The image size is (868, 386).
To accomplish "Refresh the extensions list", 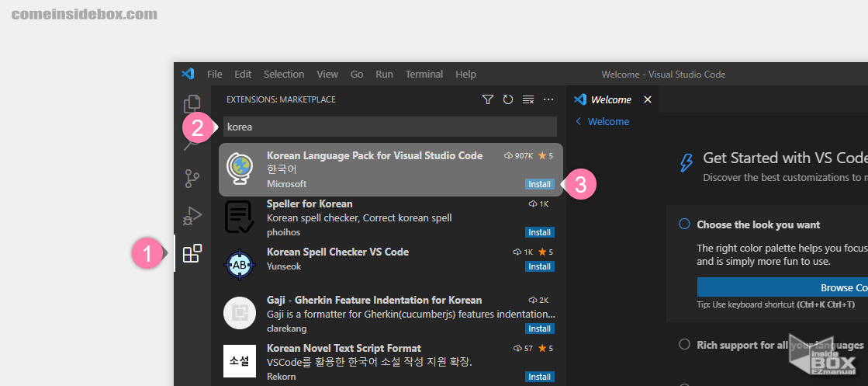I will [507, 100].
